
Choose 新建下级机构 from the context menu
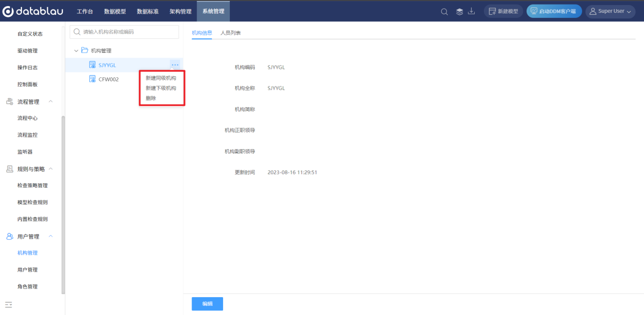161,88
